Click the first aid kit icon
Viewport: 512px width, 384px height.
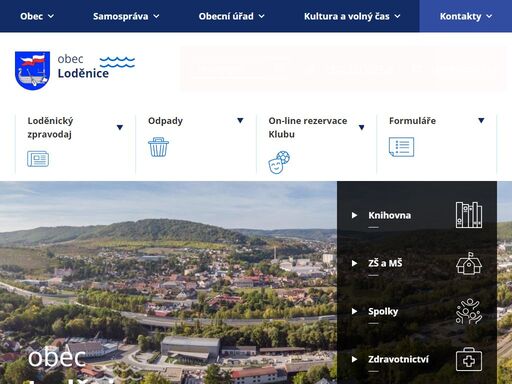469,359
